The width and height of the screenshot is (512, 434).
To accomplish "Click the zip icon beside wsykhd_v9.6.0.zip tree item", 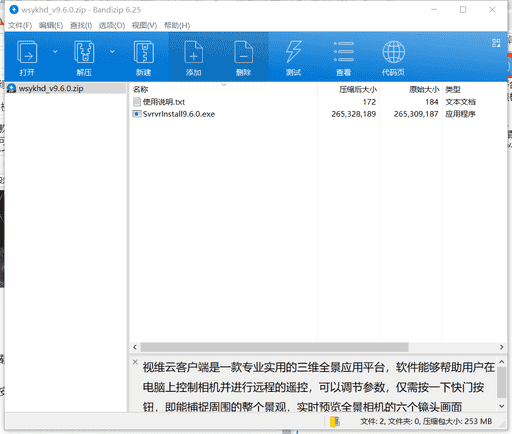I will click(x=12, y=88).
